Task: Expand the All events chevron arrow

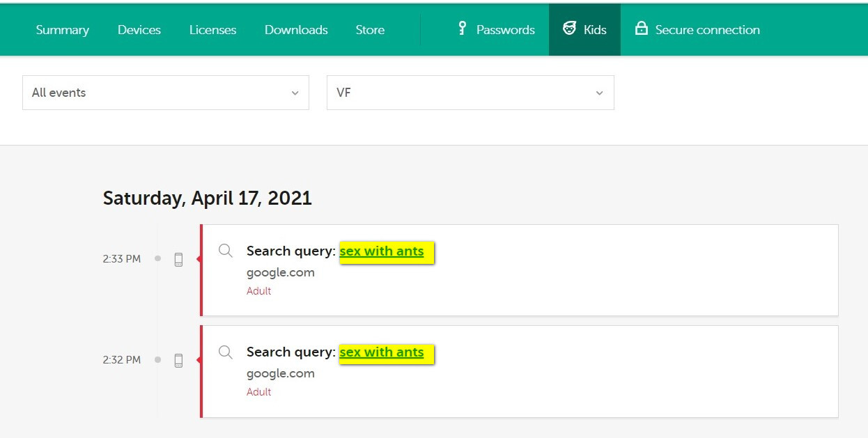Action: 295,93
